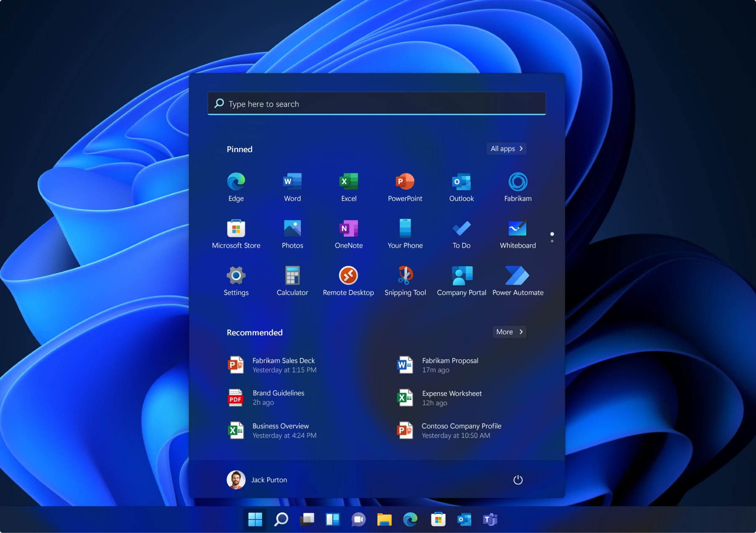Click Edge icon on the taskbar
756x533 pixels.
coord(410,520)
